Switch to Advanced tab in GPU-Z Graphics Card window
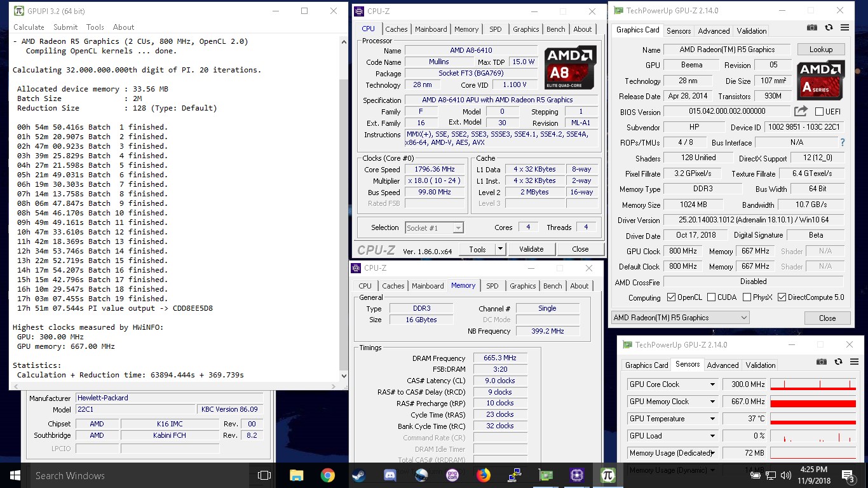The width and height of the screenshot is (868, 488). [714, 30]
